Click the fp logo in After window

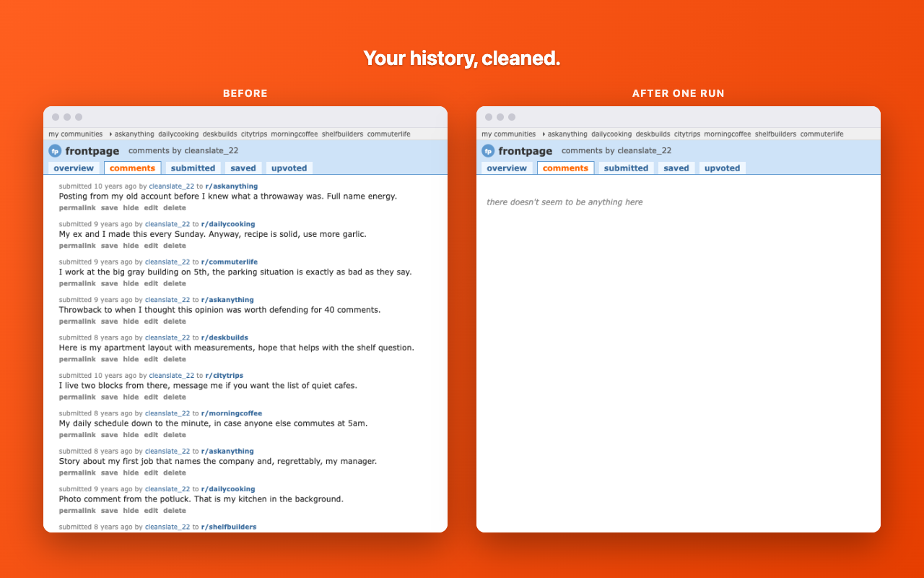488,151
